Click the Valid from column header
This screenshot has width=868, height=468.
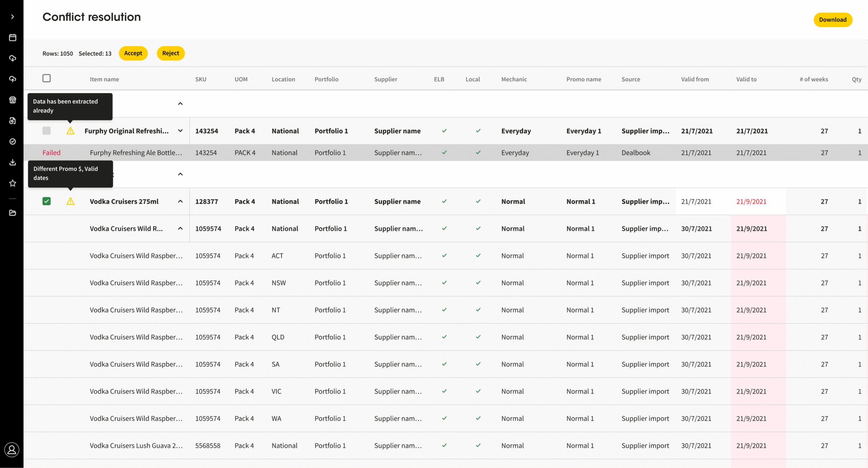(695, 79)
